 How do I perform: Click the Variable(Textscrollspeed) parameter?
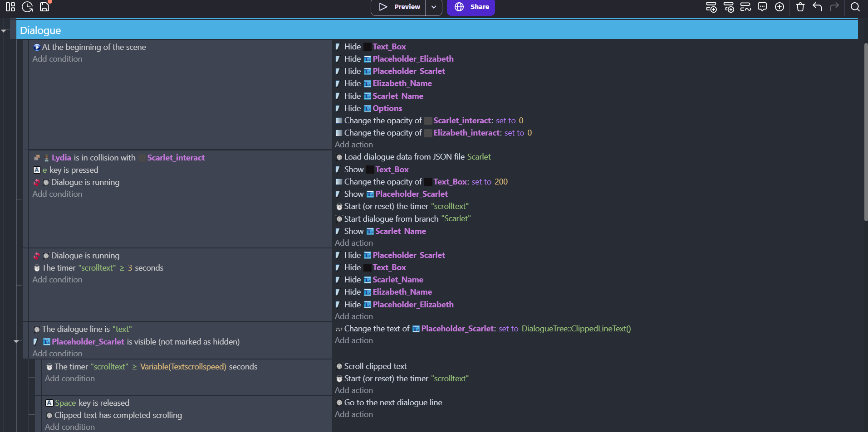click(x=183, y=367)
